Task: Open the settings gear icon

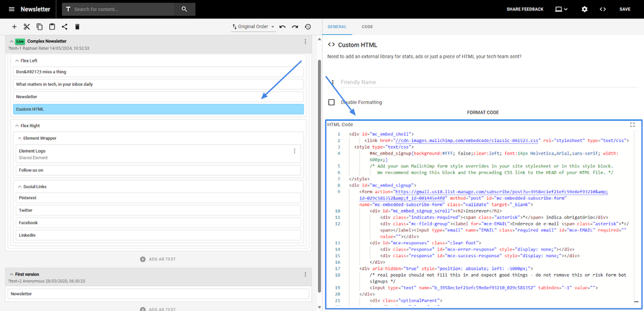Action: (x=584, y=9)
